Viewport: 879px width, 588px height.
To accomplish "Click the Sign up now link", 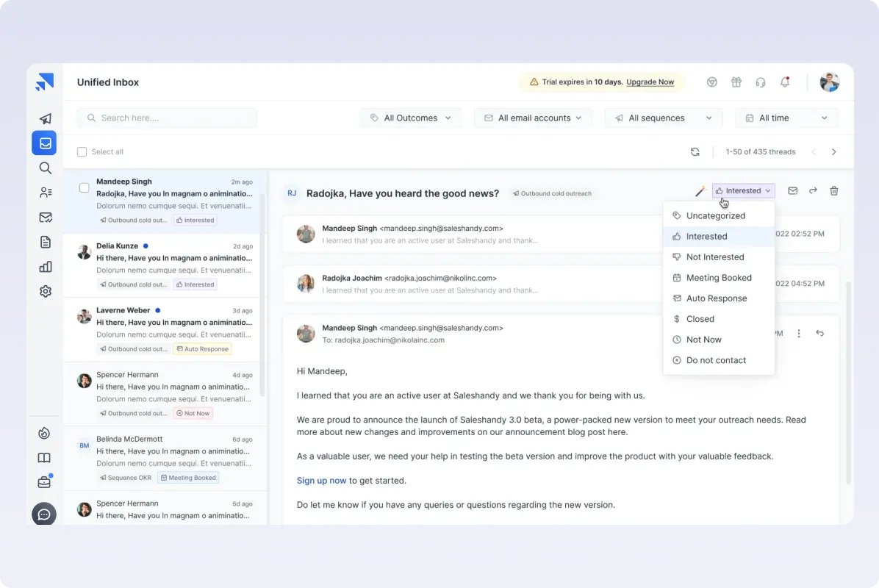I will tap(321, 481).
